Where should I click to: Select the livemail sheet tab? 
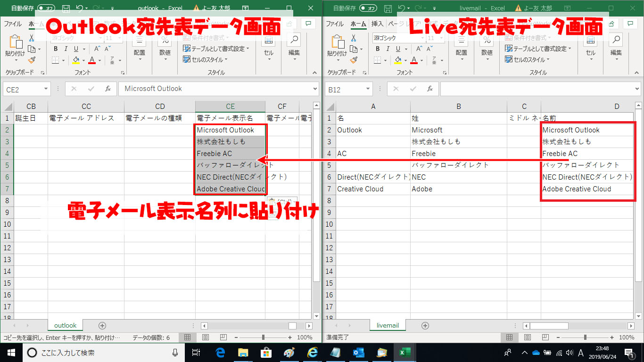click(x=388, y=325)
